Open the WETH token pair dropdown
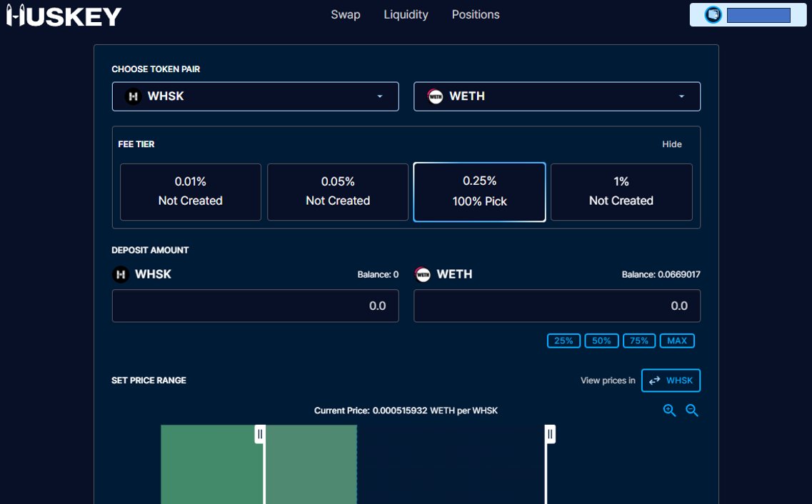Viewport: 812px width, 504px height. point(681,96)
